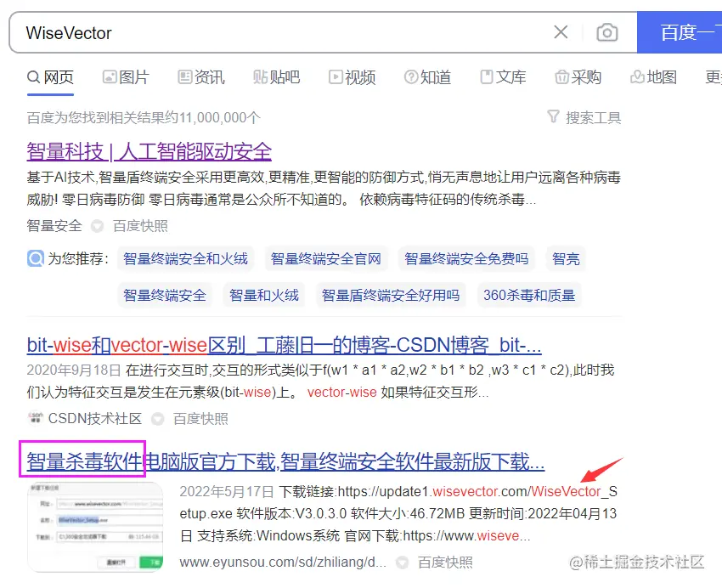Select the 网页 tab
Viewport: 722px width, 588px height.
point(50,76)
